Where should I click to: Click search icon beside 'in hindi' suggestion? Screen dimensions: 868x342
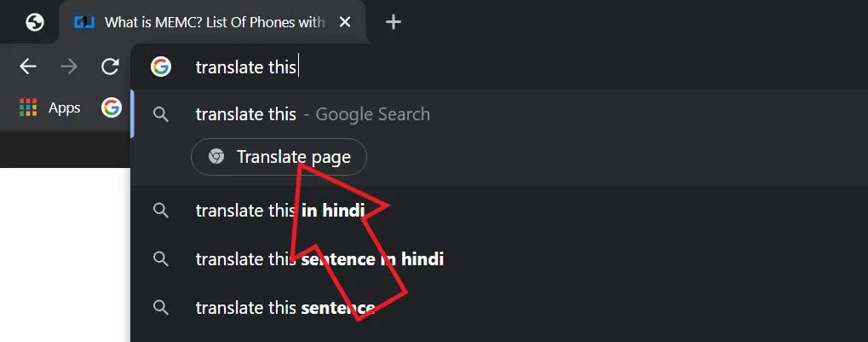[161, 210]
